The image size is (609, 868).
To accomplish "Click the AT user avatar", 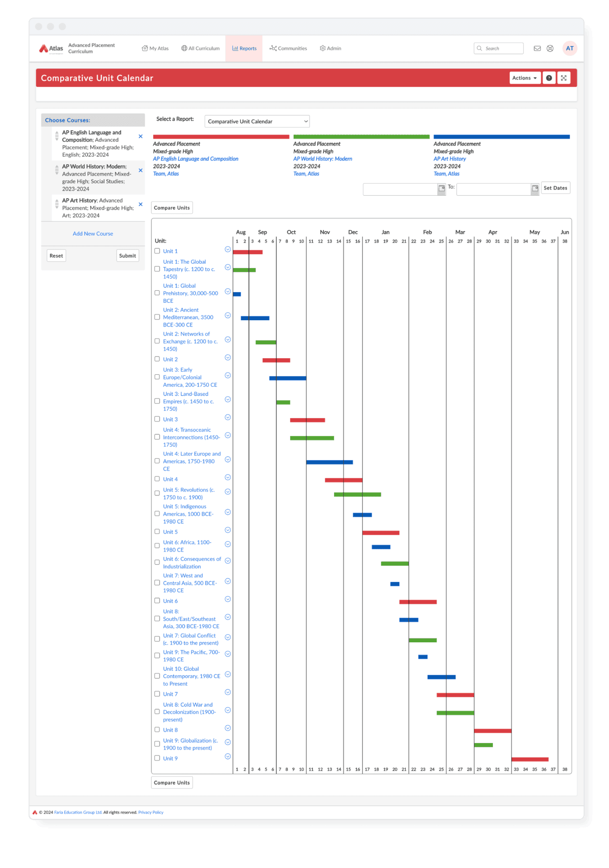I will click(569, 48).
